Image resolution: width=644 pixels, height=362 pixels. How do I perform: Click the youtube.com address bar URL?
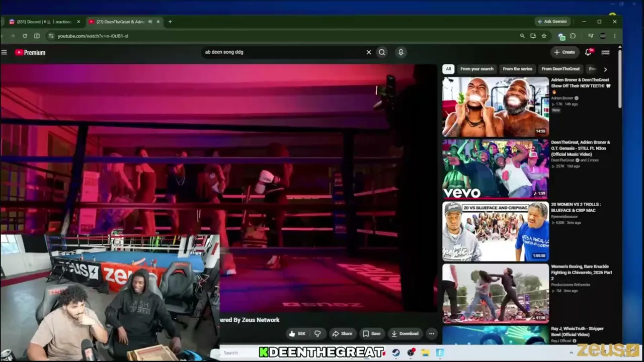pyautogui.click(x=93, y=36)
